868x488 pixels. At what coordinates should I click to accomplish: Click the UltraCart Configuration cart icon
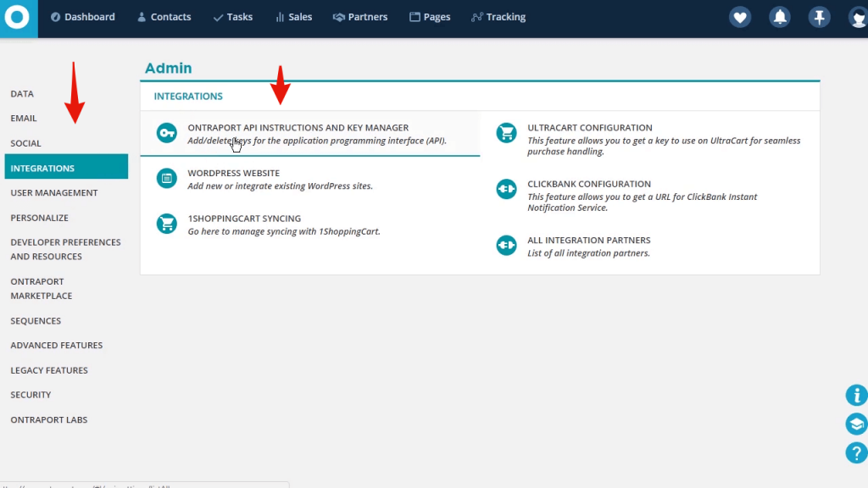[x=507, y=133]
